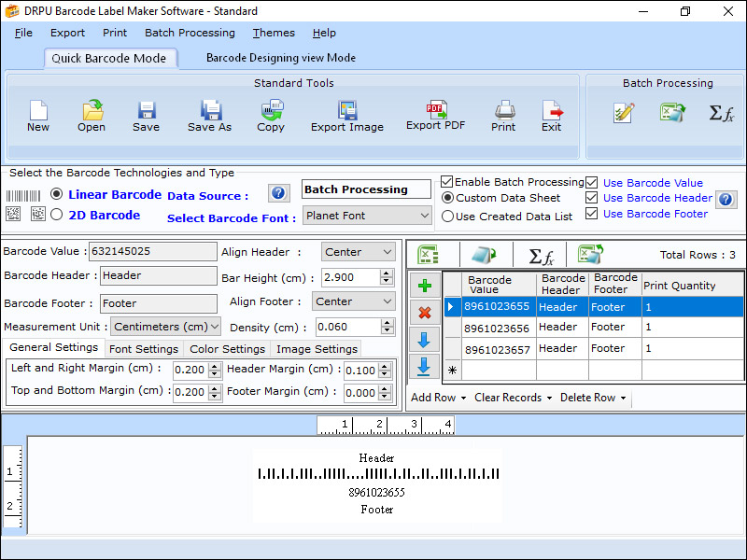Open the Export Image tool
This screenshot has height=560, width=747.
346,110
